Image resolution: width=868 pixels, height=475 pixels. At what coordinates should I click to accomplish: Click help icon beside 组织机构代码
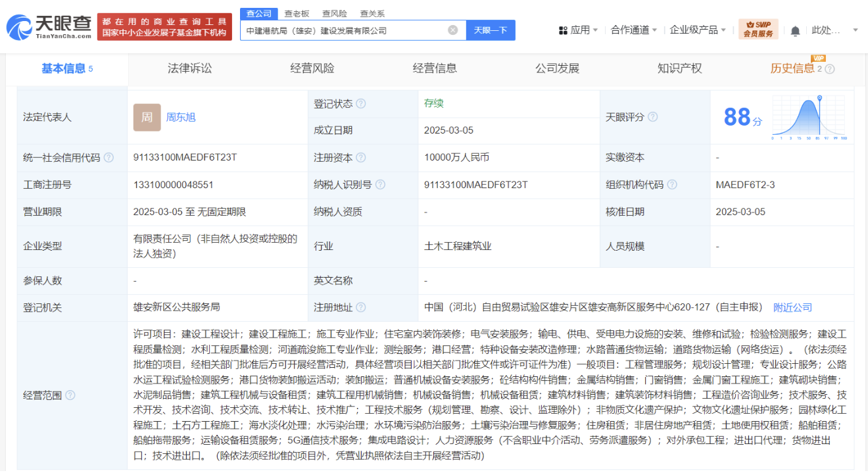(x=671, y=185)
